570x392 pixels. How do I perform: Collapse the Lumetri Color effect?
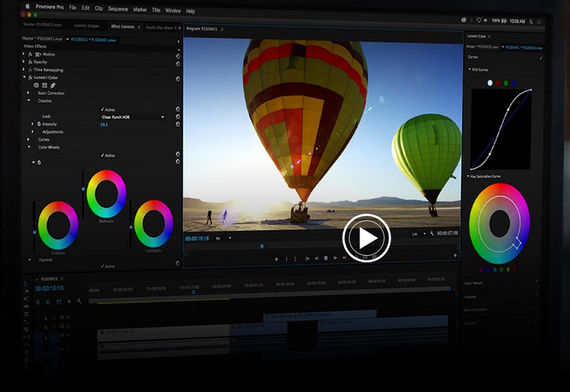(x=24, y=78)
